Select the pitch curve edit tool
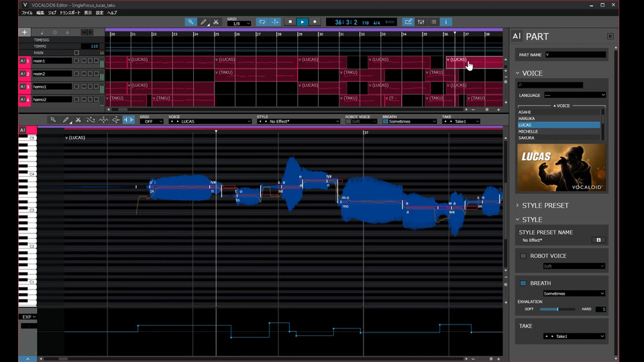 pos(91,120)
